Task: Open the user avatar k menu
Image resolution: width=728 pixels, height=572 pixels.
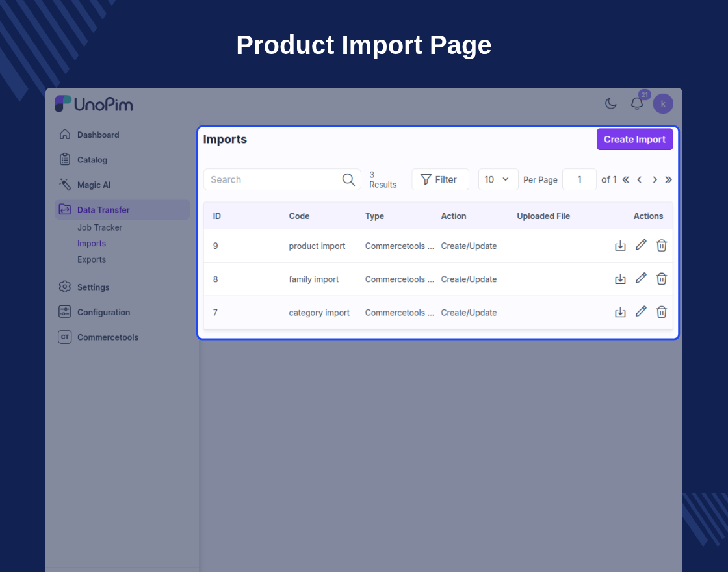Action: [663, 103]
